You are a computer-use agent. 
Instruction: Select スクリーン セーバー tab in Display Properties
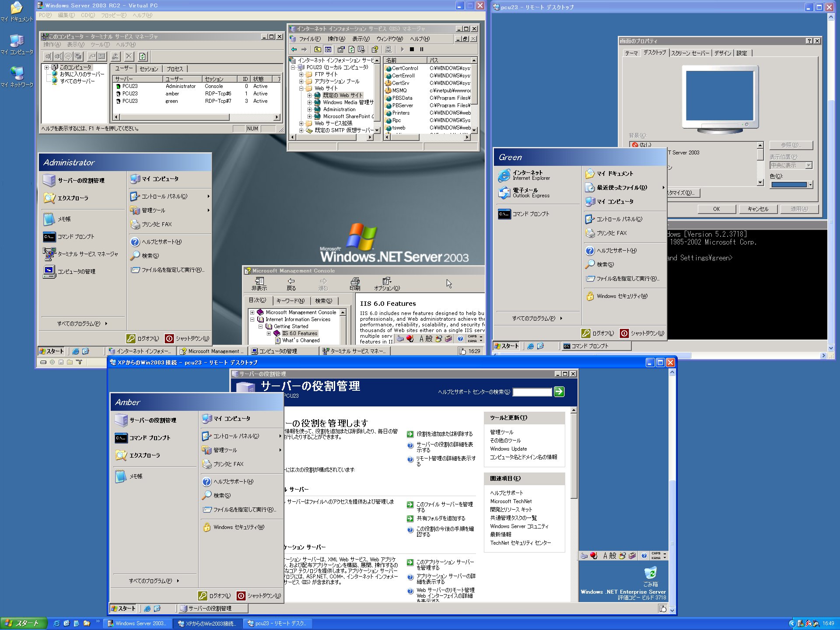click(x=690, y=53)
